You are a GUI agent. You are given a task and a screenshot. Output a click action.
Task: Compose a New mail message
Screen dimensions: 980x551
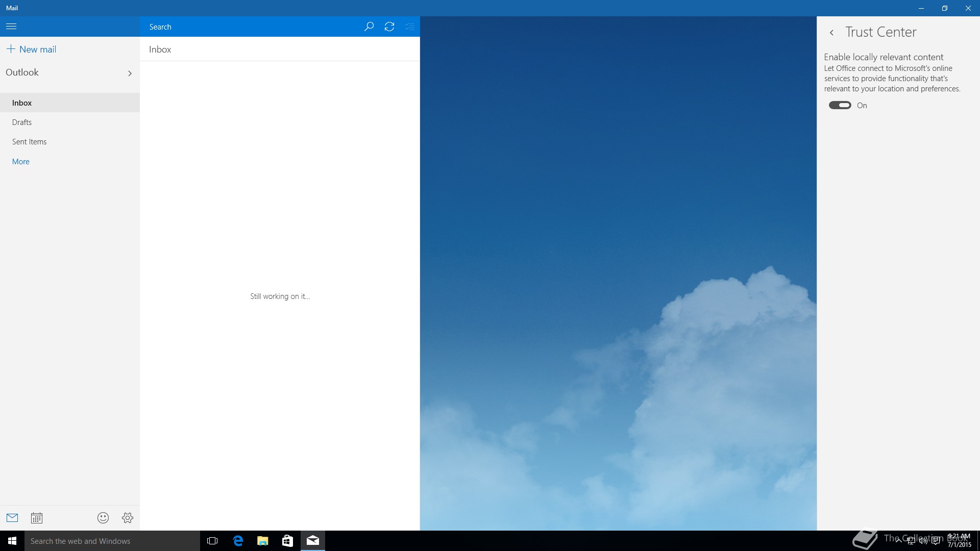click(x=32, y=49)
